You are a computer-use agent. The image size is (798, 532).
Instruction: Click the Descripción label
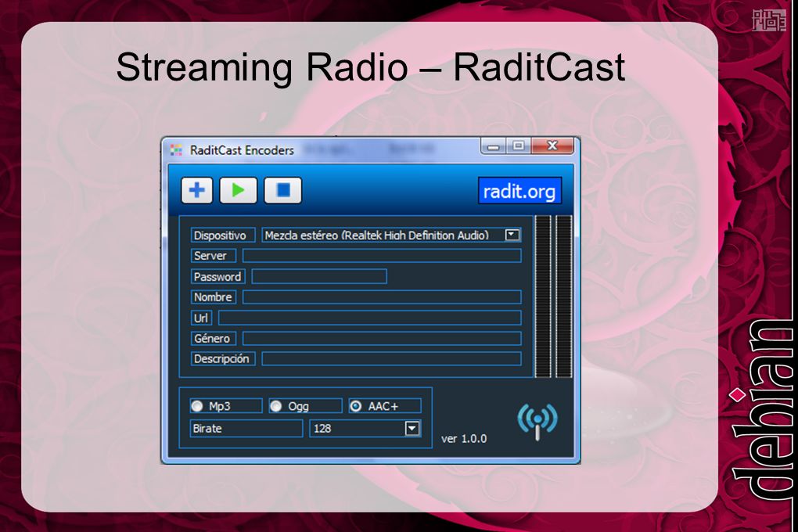coord(222,358)
